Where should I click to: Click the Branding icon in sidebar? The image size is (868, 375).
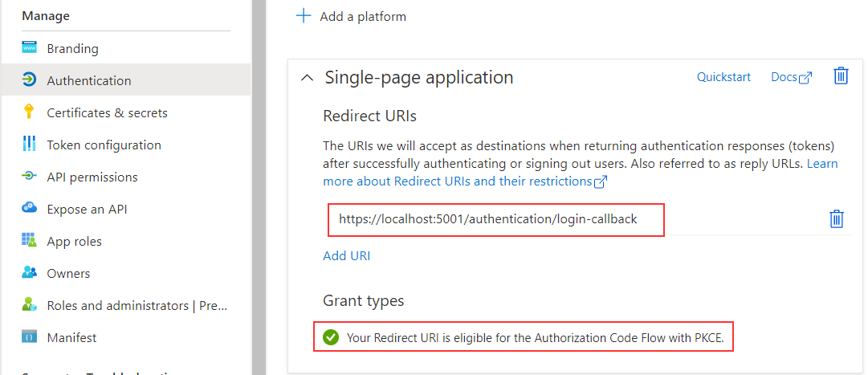[30, 48]
